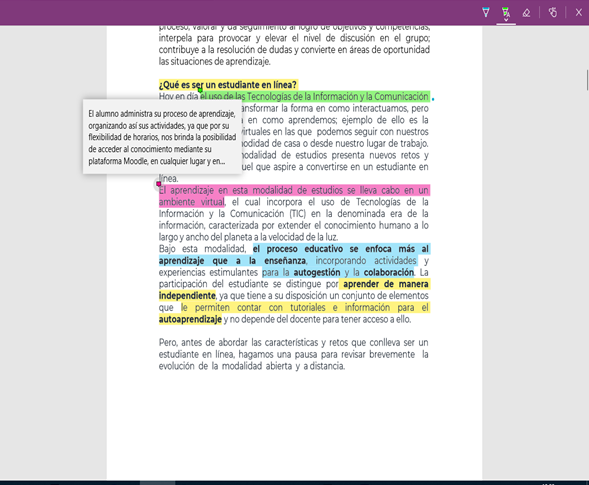Click yellow highlighted 'aprender de manera'
Screen dimensions: 589x485
click(386, 284)
